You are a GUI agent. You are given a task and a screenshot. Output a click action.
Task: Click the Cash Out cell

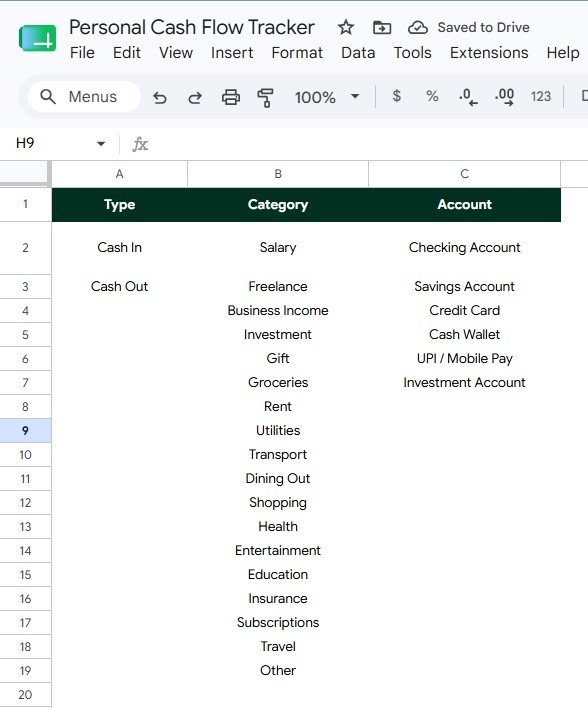coord(119,286)
